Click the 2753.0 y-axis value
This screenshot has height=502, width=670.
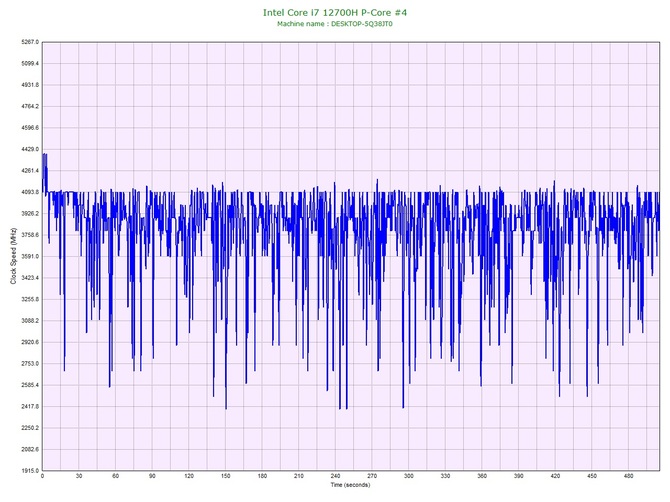[30, 364]
